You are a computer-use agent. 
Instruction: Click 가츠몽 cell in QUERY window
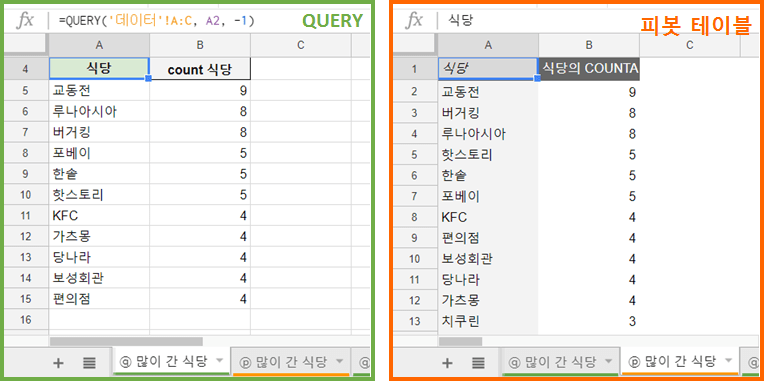[99, 236]
